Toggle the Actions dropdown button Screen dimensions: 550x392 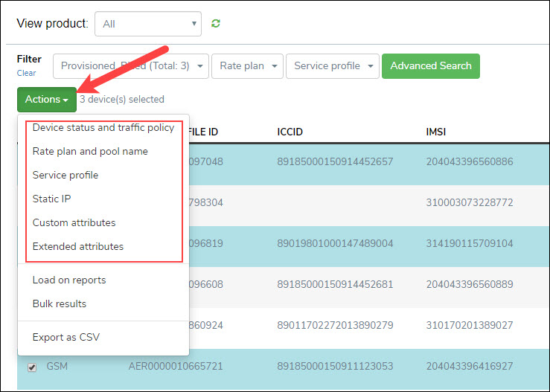coord(47,100)
